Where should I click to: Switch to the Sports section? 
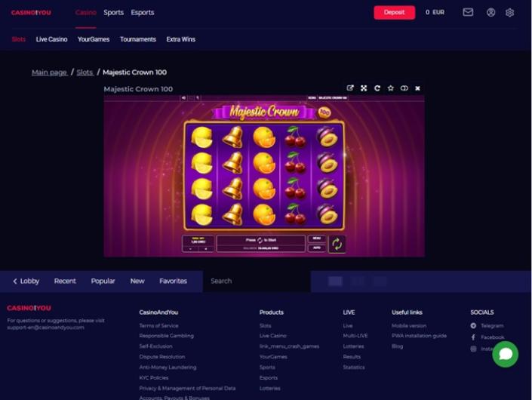(x=114, y=13)
